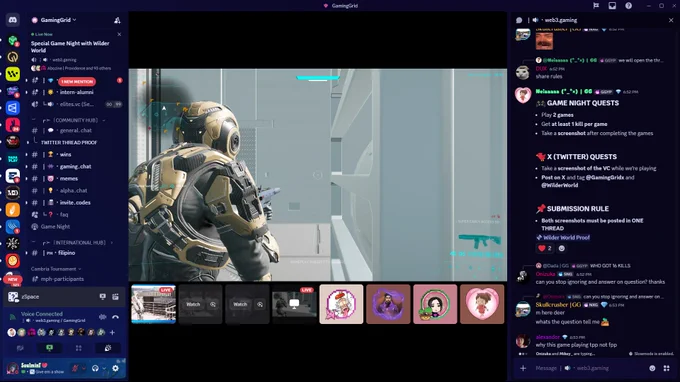Open the Wilder World Proof thread link
680x382 pixels.
(563, 238)
